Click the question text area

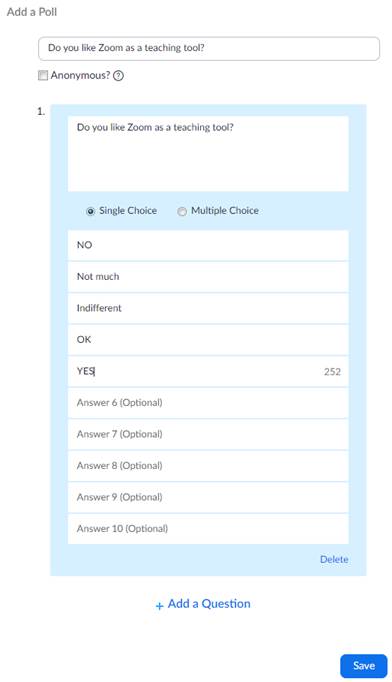point(208,154)
